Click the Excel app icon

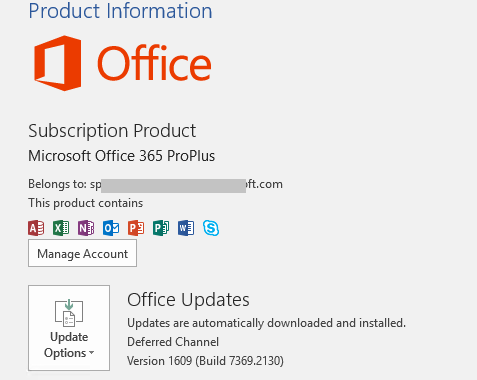click(x=61, y=228)
